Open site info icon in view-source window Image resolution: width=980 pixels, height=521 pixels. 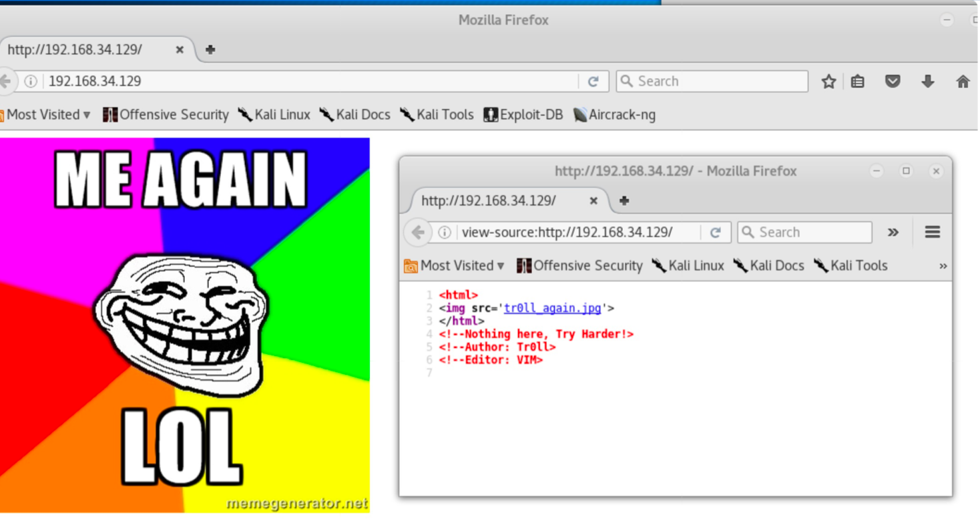[x=445, y=232]
